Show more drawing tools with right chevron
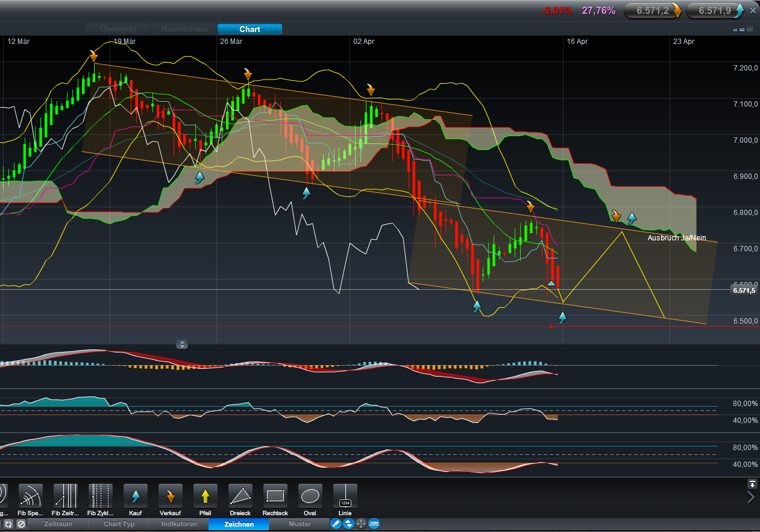 (x=751, y=497)
